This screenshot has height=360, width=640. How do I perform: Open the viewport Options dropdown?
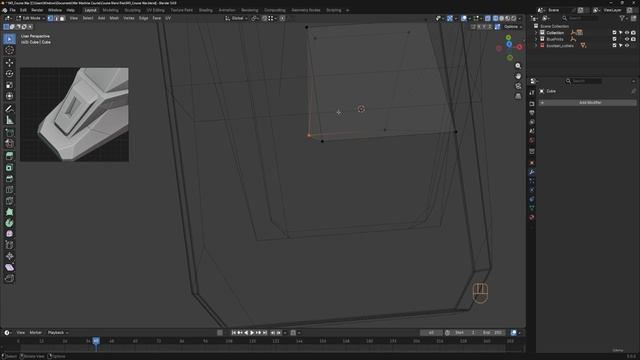[x=512, y=27]
